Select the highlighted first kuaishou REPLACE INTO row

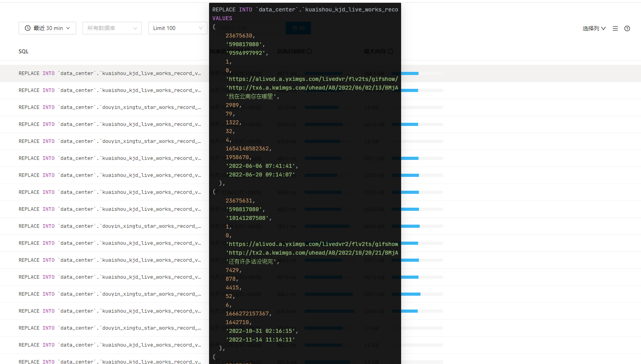pos(109,73)
